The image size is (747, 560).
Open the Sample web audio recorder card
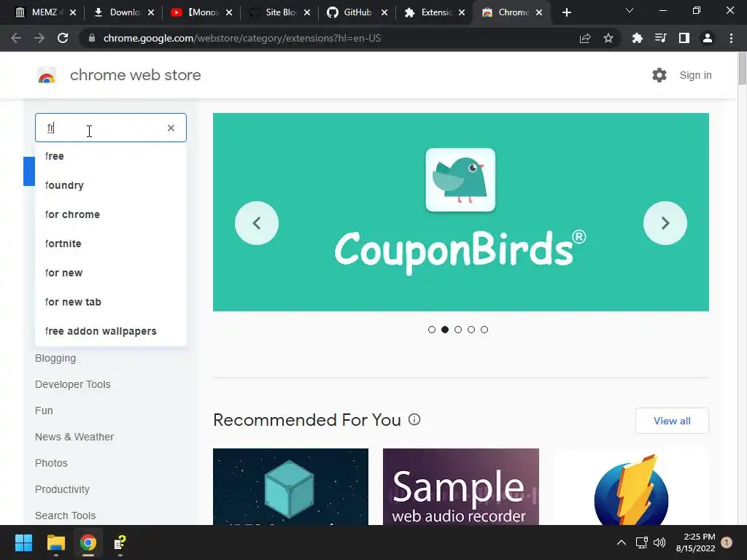click(461, 486)
